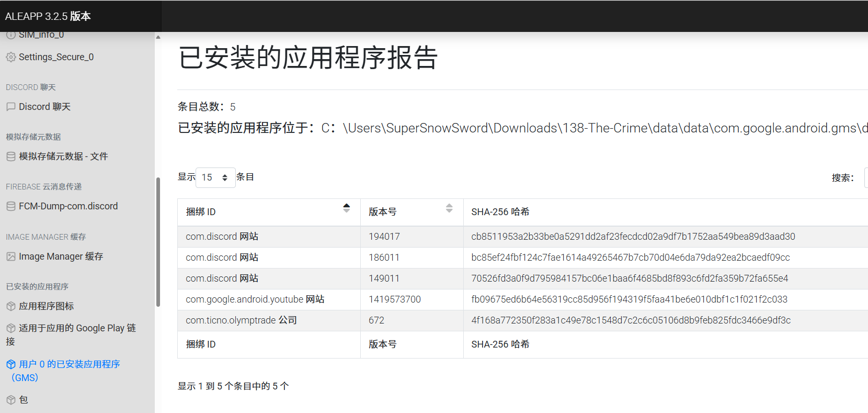This screenshot has height=413, width=868.
Task: Click the sidebar scrollbar thumb
Action: point(158,242)
